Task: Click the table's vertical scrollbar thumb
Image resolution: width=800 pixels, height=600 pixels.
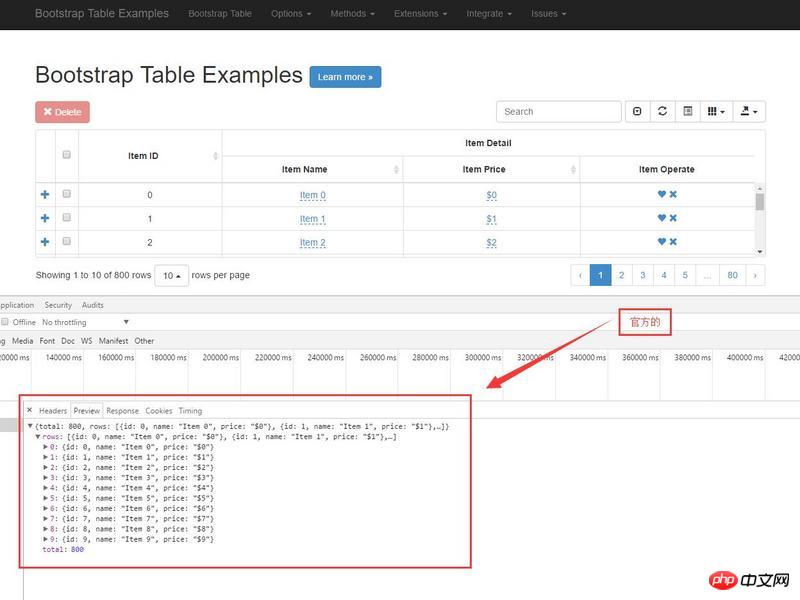Action: point(760,202)
